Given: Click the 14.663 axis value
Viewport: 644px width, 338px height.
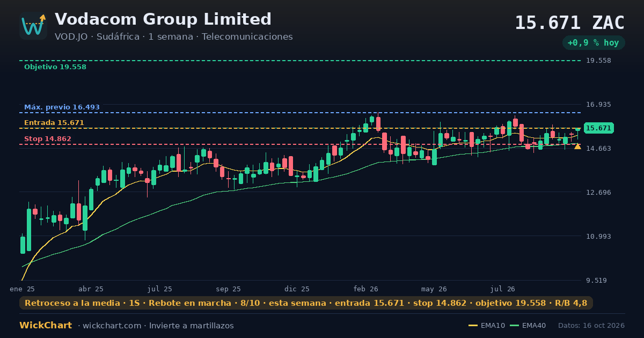Looking at the screenshot, I should coord(598,149).
